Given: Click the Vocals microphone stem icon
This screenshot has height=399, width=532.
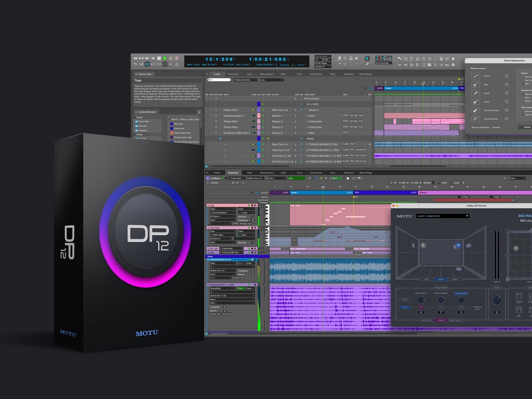Looking at the screenshot, I should [x=476, y=94].
